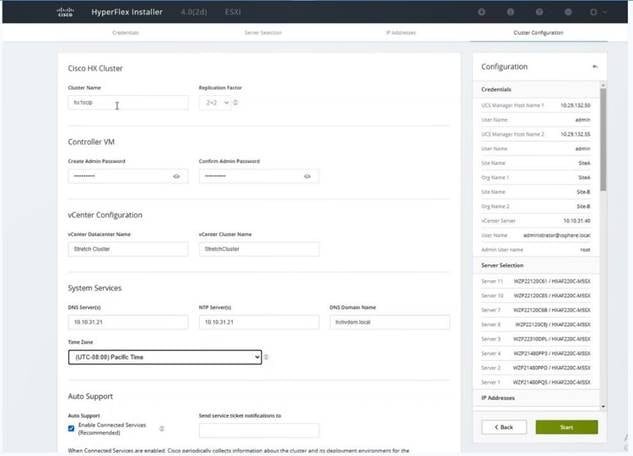
Task: Show the Confirm Admin Password value
Action: click(x=307, y=176)
